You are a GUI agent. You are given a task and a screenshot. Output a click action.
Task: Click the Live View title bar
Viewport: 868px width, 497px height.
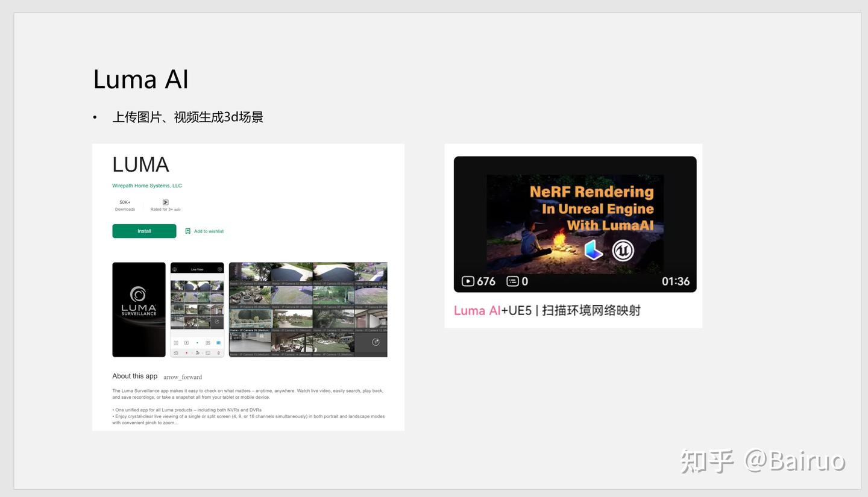coord(197,269)
